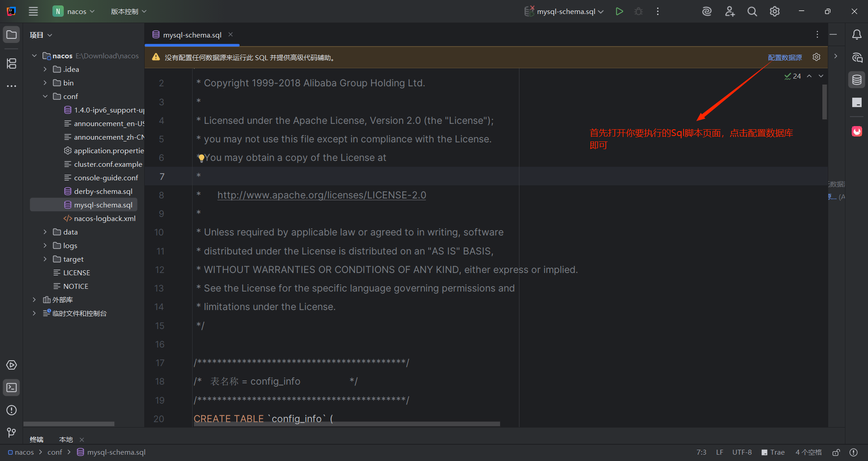The image size is (868, 461).
Task: Toggle read-only lock in status bar
Action: click(x=836, y=452)
